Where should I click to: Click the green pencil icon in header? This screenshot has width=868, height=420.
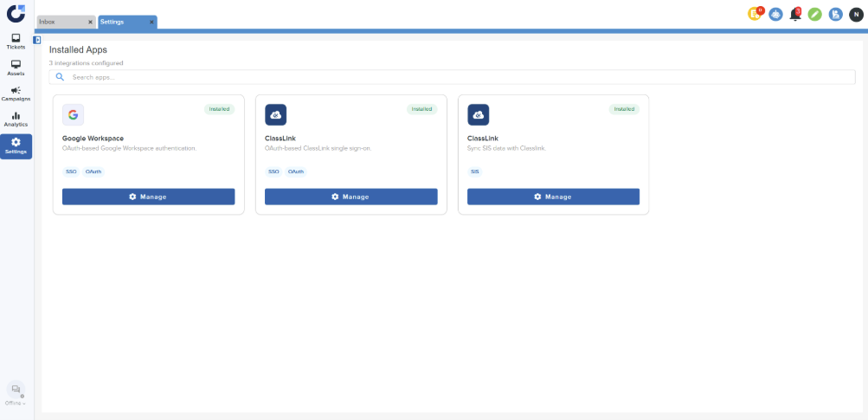pyautogui.click(x=814, y=14)
